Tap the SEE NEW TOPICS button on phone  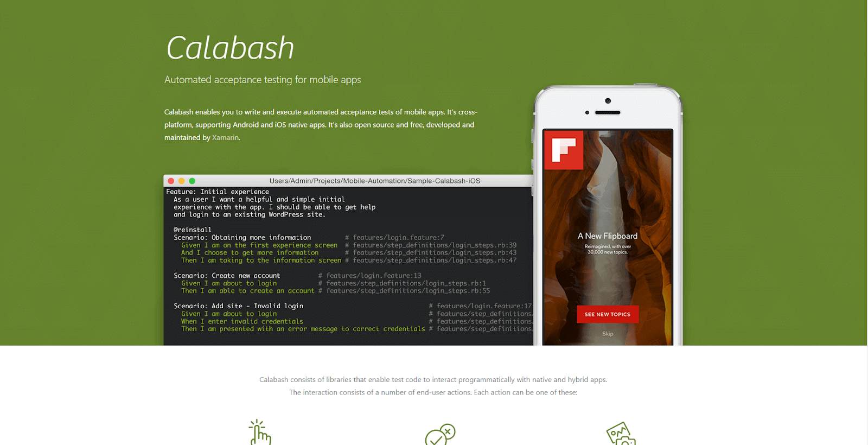608,314
